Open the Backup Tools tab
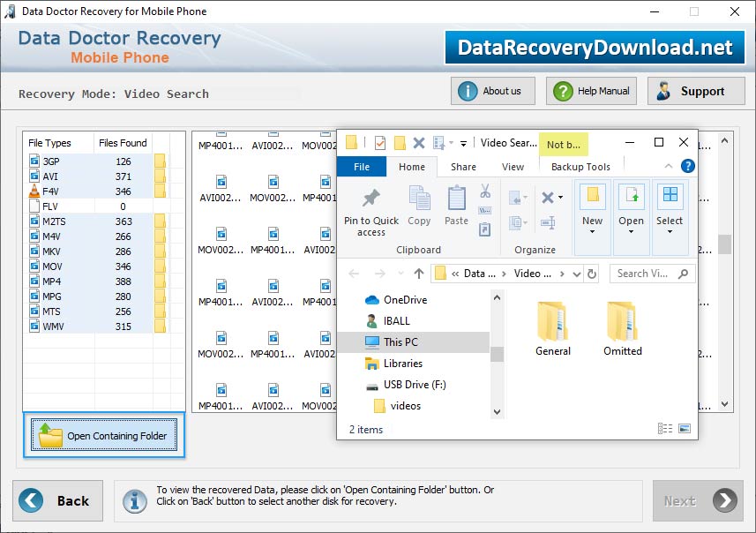The image size is (756, 533). click(580, 167)
